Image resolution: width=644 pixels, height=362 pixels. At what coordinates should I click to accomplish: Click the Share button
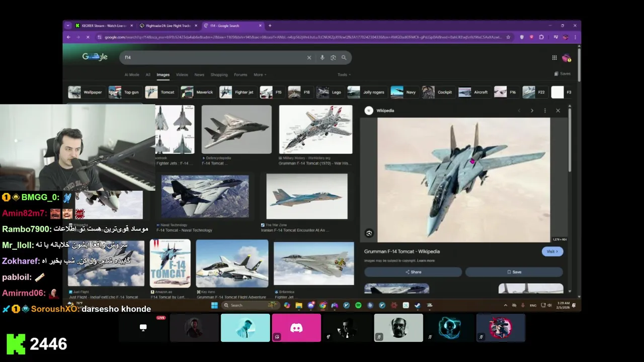(413, 272)
